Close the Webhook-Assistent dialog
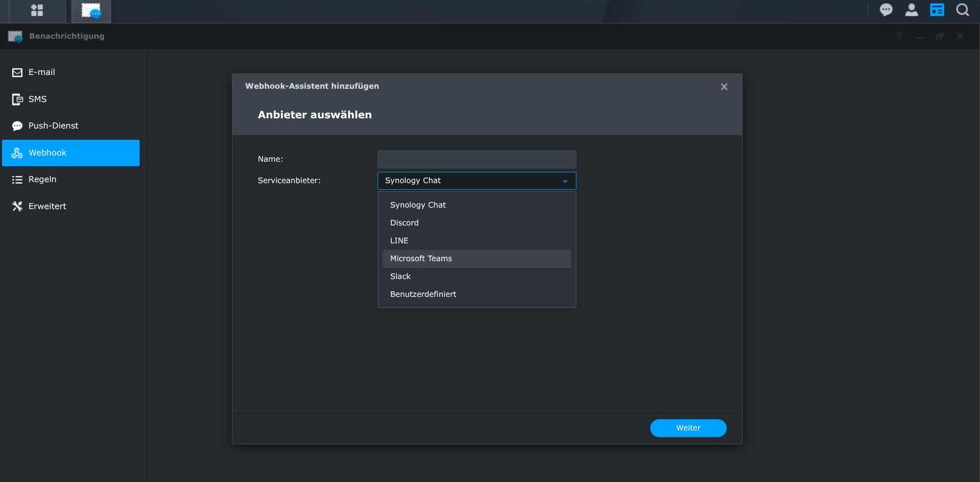980x482 pixels. click(x=724, y=87)
